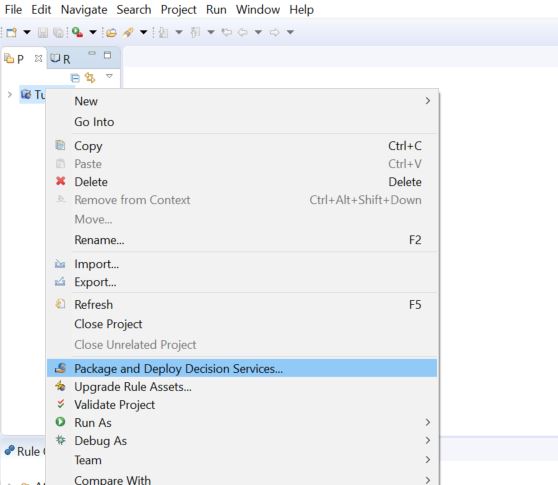Switch to the Rule view tab
Viewport: 558px width, 485px height.
24,451
